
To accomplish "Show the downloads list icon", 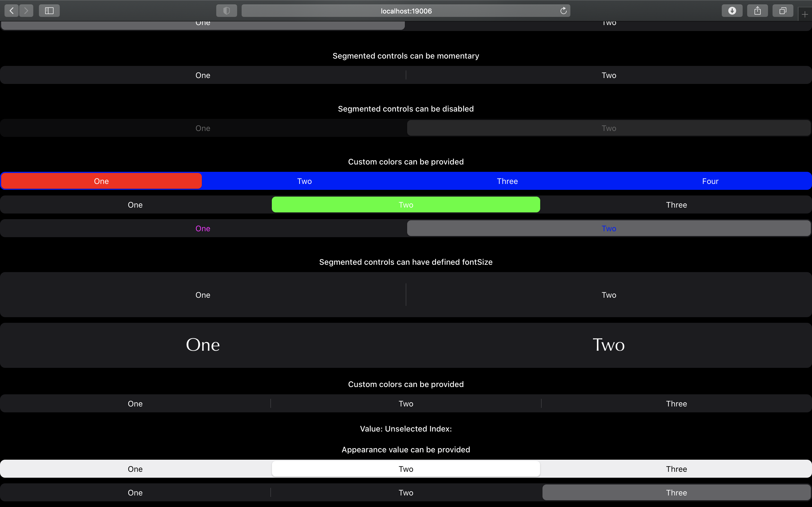I will point(732,11).
